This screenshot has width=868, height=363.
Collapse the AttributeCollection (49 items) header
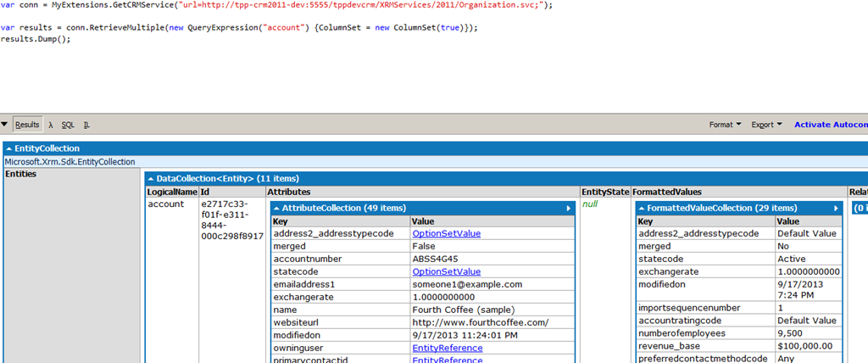[x=340, y=209]
